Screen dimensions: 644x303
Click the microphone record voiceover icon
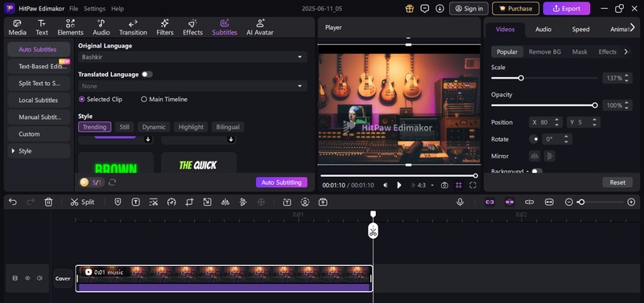(x=460, y=202)
